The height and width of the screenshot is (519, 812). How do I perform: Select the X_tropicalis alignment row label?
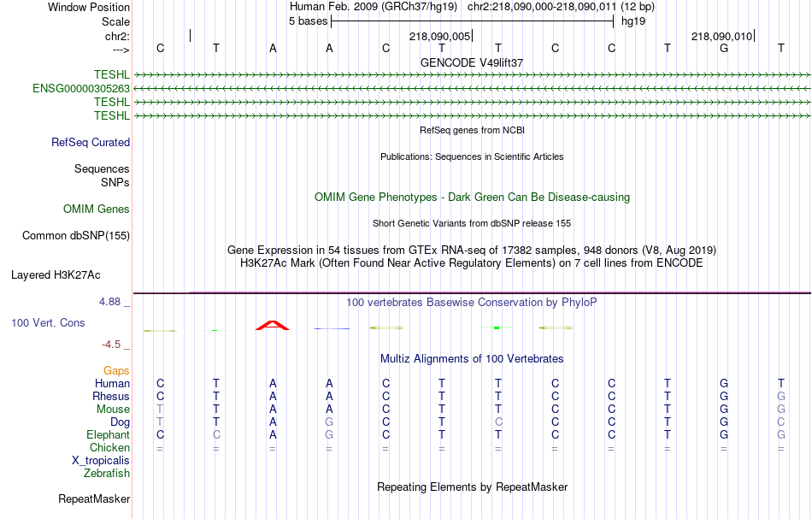click(x=101, y=461)
